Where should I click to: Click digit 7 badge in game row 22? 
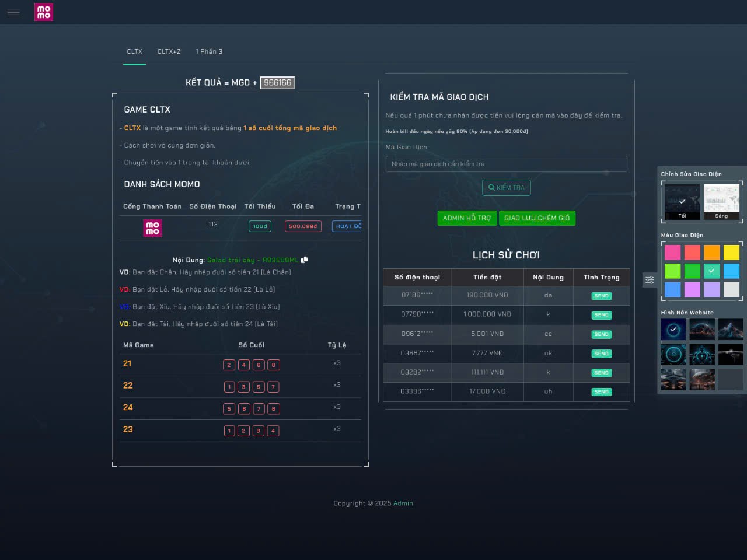(273, 387)
